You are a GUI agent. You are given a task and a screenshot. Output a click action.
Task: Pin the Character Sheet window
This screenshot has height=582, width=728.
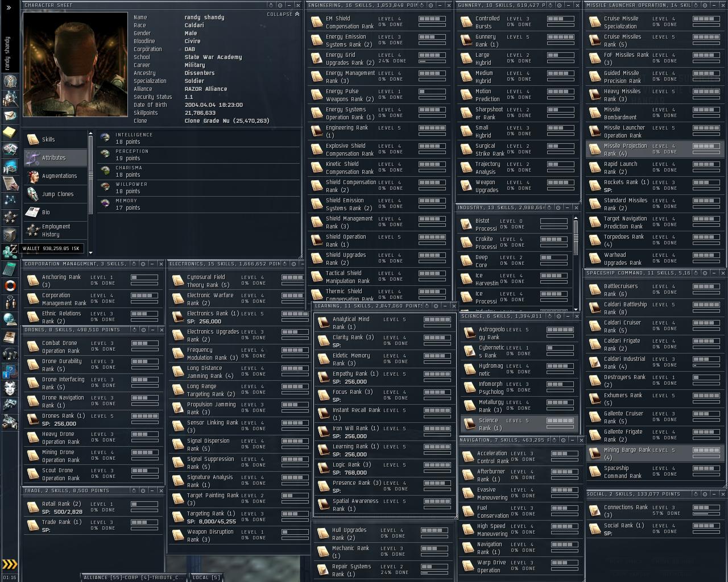coord(279,5)
